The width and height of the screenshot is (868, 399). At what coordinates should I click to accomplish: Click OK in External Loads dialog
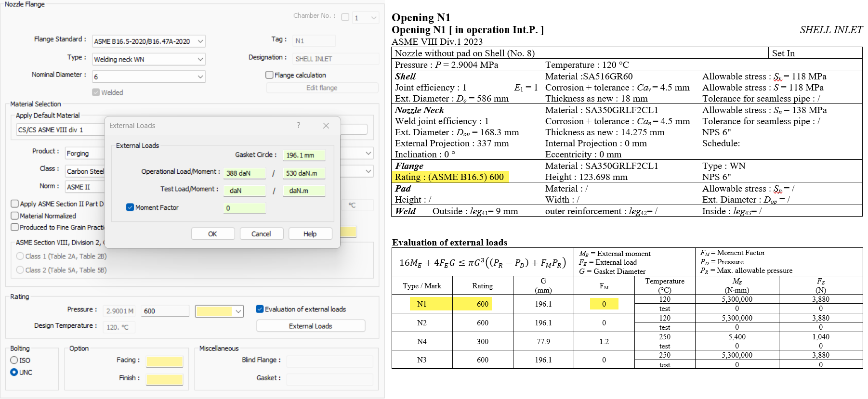pos(212,233)
